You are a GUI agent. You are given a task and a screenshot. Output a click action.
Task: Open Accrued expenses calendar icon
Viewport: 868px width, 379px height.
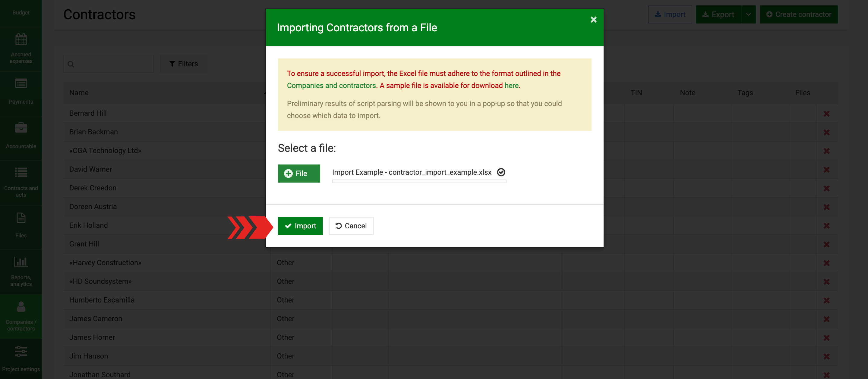click(21, 39)
